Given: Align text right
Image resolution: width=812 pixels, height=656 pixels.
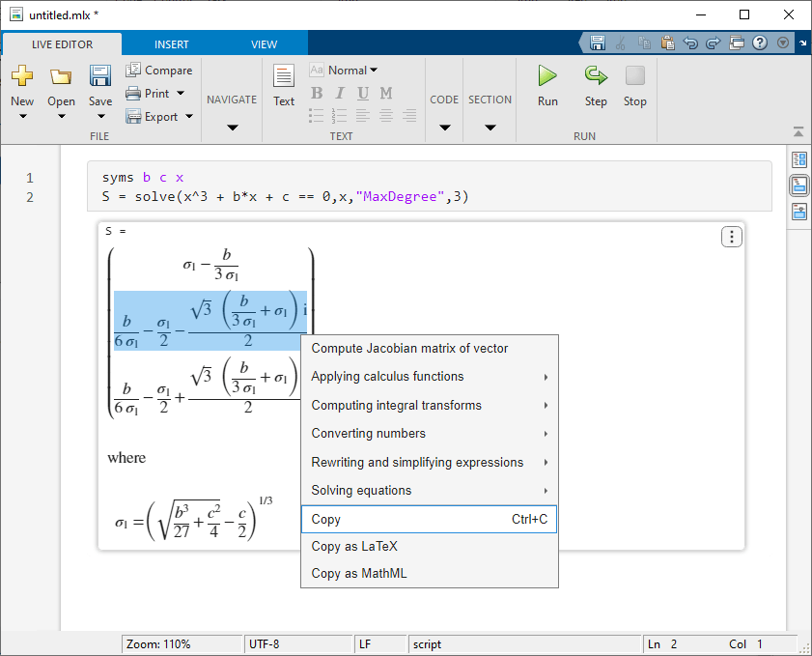Looking at the screenshot, I should coord(409,116).
